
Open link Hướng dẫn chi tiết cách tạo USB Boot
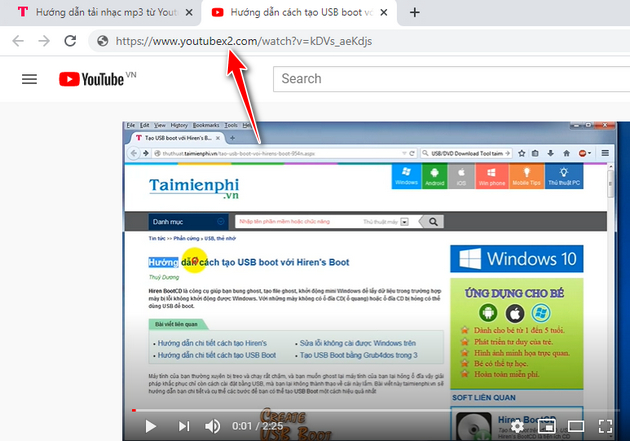click(217, 355)
